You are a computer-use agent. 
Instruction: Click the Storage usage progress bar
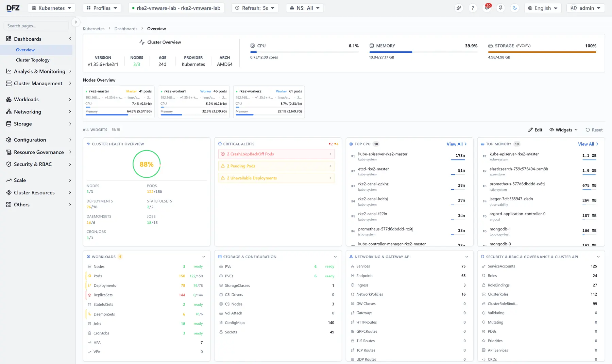click(x=542, y=52)
